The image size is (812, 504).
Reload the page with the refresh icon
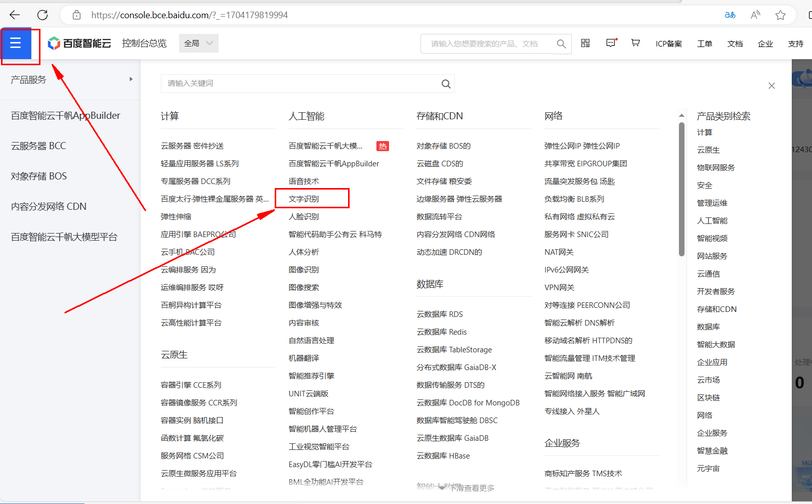coord(42,15)
